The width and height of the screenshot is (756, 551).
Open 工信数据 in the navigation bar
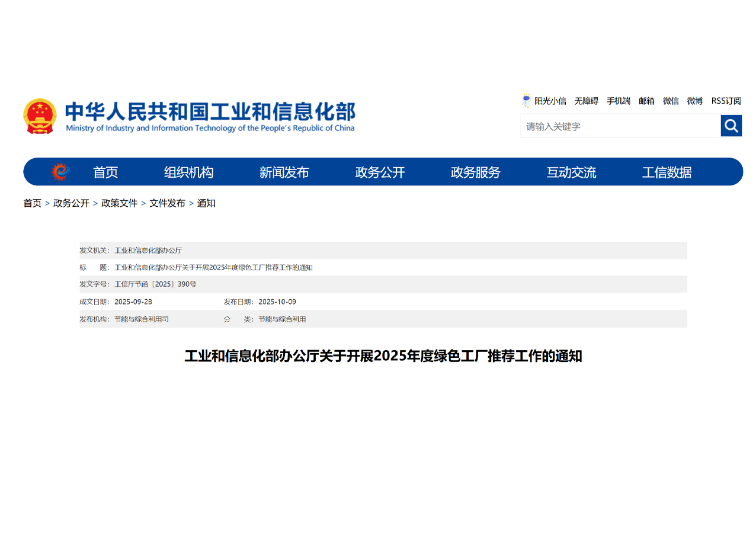click(x=667, y=172)
